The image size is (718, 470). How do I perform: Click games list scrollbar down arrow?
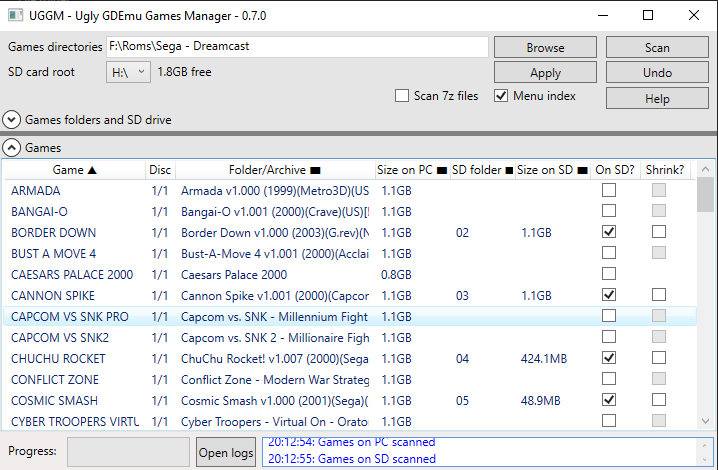(705, 421)
